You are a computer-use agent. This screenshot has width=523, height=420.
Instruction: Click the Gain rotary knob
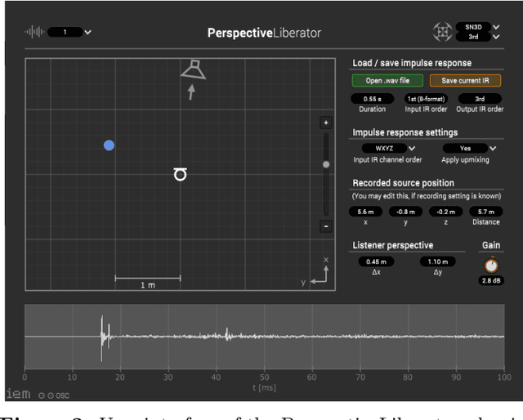pos(491,266)
